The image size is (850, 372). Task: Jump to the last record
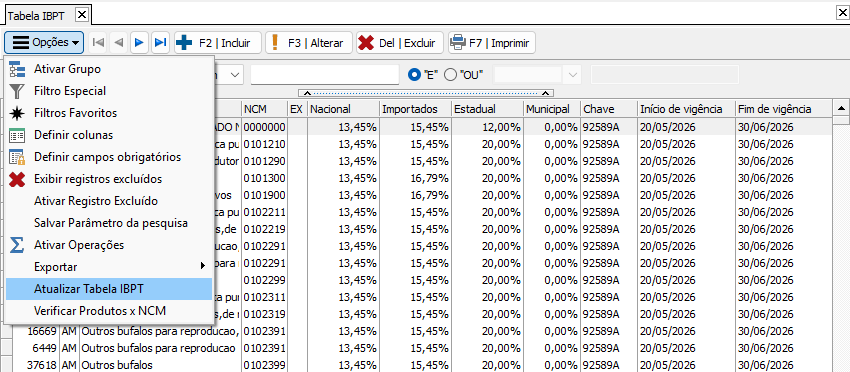click(x=160, y=42)
